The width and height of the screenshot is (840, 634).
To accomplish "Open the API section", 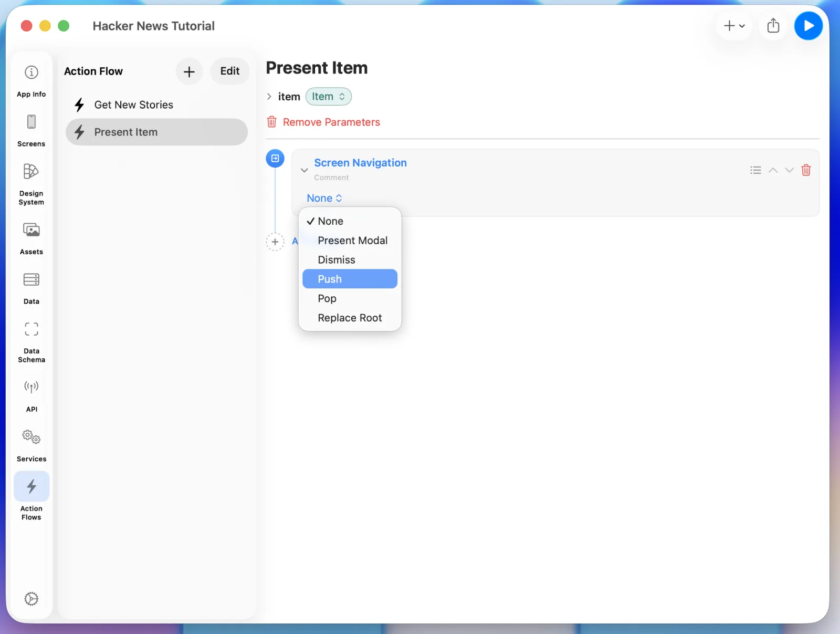I will [x=31, y=396].
